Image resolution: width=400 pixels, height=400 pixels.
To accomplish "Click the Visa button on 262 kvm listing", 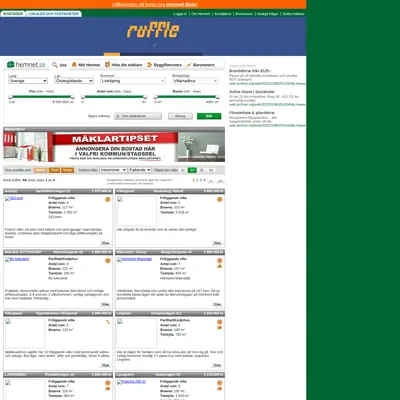I will (105, 243).
